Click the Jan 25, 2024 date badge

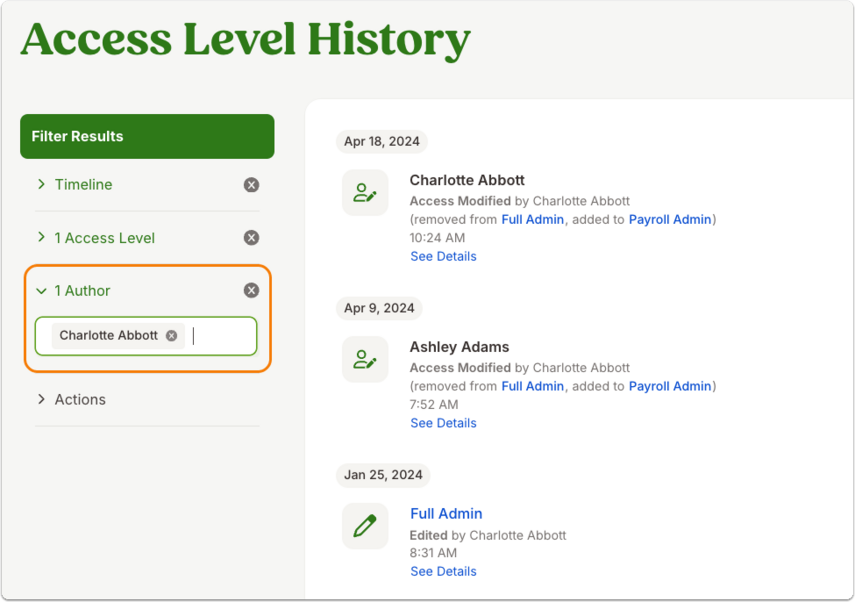pos(383,475)
